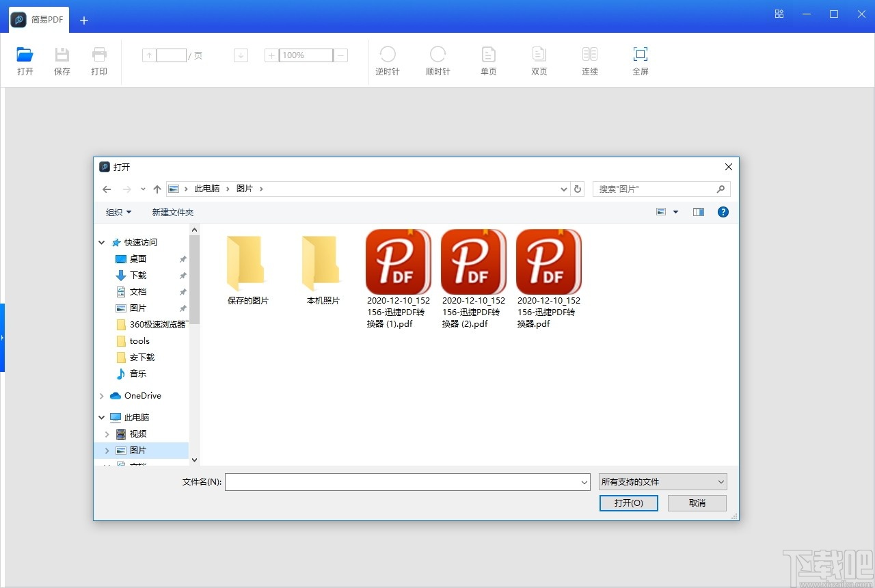875x588 pixels.
Task: Click the 保存 floppy disk icon
Action: click(x=62, y=55)
